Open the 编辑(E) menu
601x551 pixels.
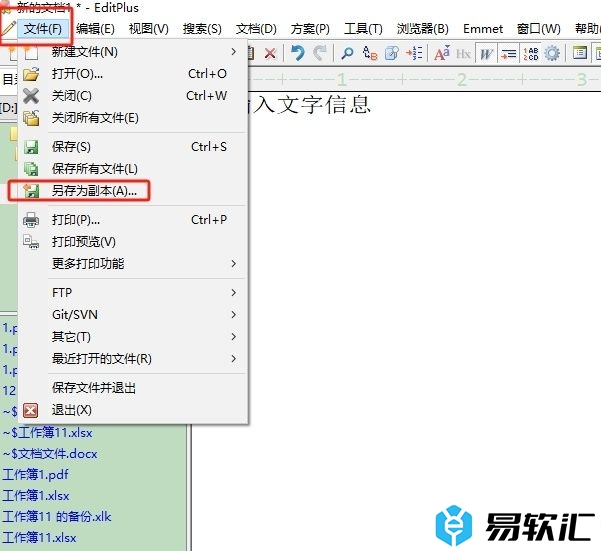coord(95,29)
